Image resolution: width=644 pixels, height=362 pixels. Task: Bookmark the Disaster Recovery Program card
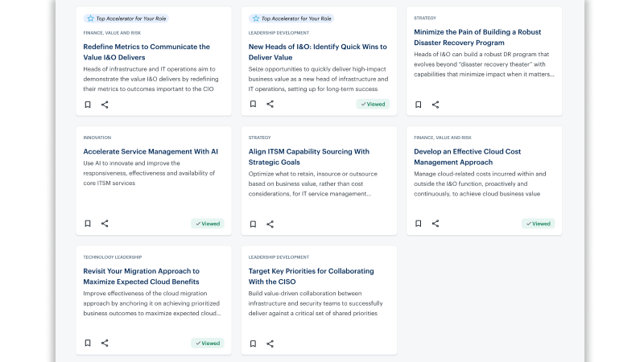(419, 105)
